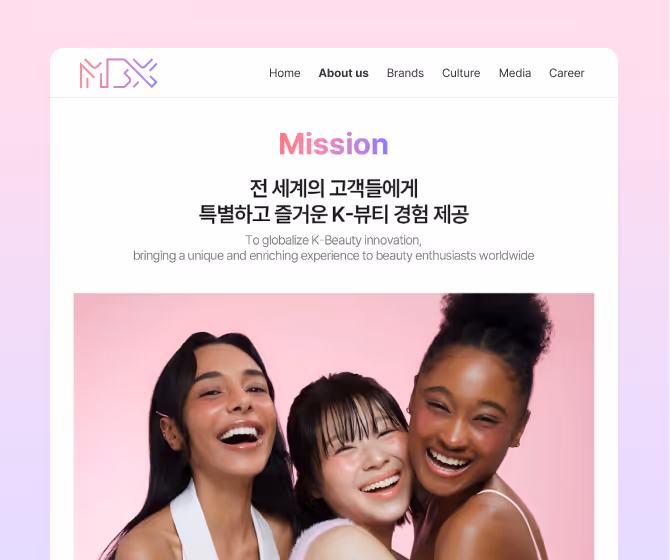Click the X letter of the MBX logo
The image size is (670, 560).
(x=144, y=73)
